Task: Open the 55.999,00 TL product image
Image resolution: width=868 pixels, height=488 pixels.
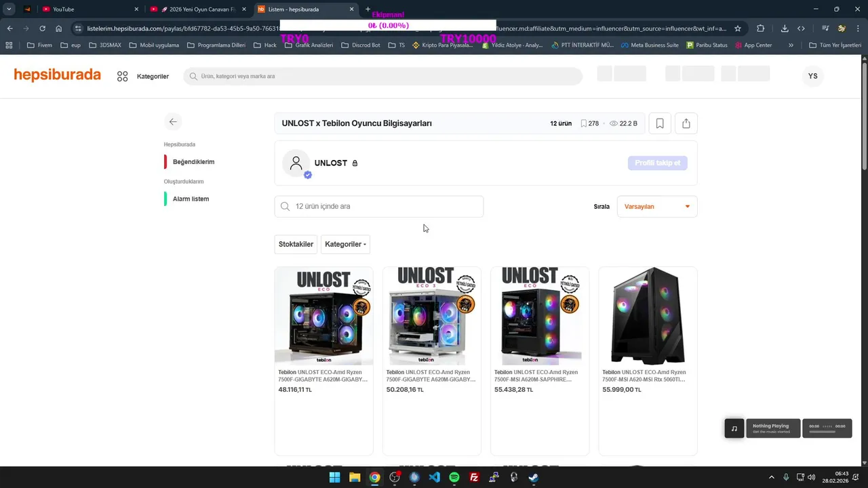Action: 648,316
